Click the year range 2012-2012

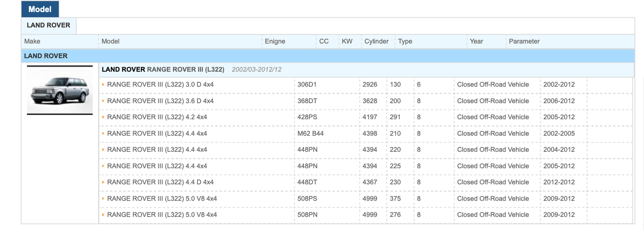click(559, 182)
